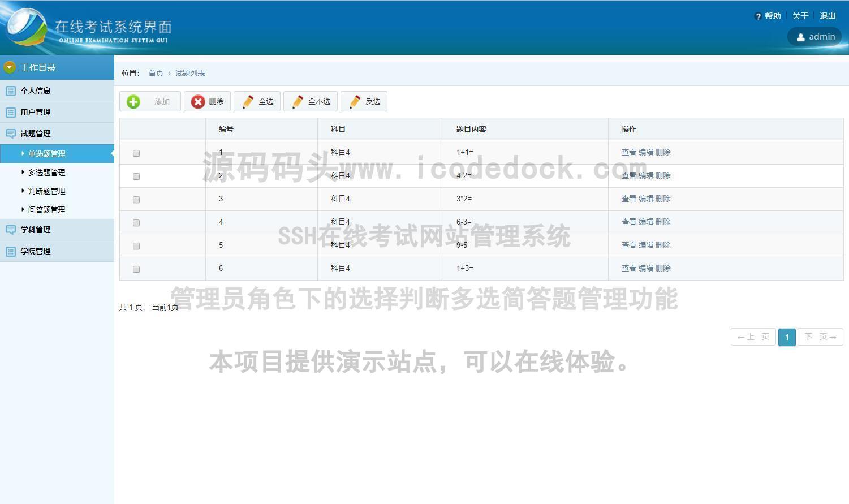
Task: Enable the checkbox for row 1+3=
Action: 136,269
